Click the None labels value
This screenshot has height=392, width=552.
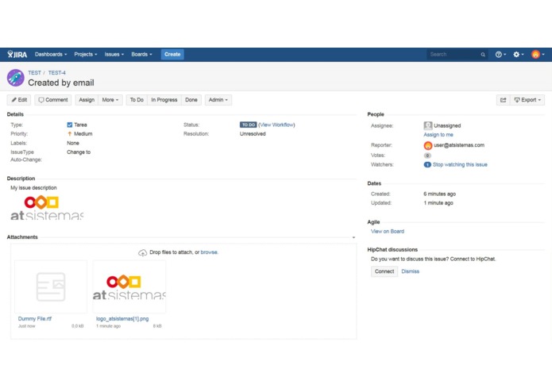pos(73,143)
